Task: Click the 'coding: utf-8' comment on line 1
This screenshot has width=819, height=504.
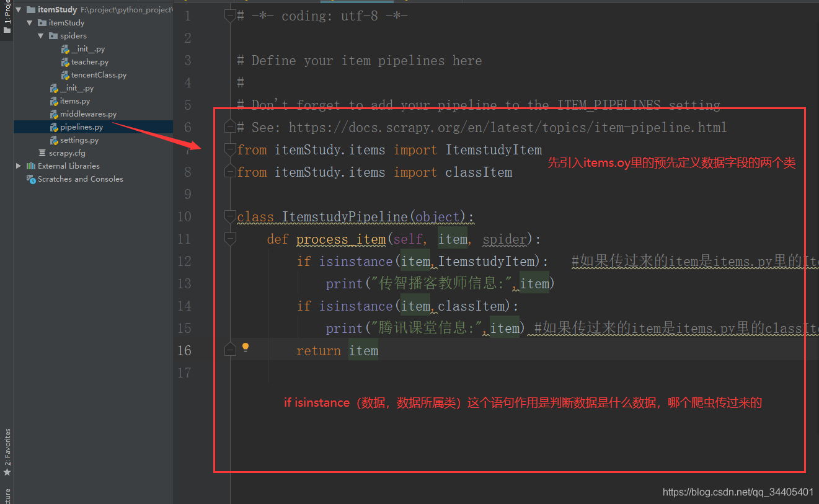Action: [330, 16]
